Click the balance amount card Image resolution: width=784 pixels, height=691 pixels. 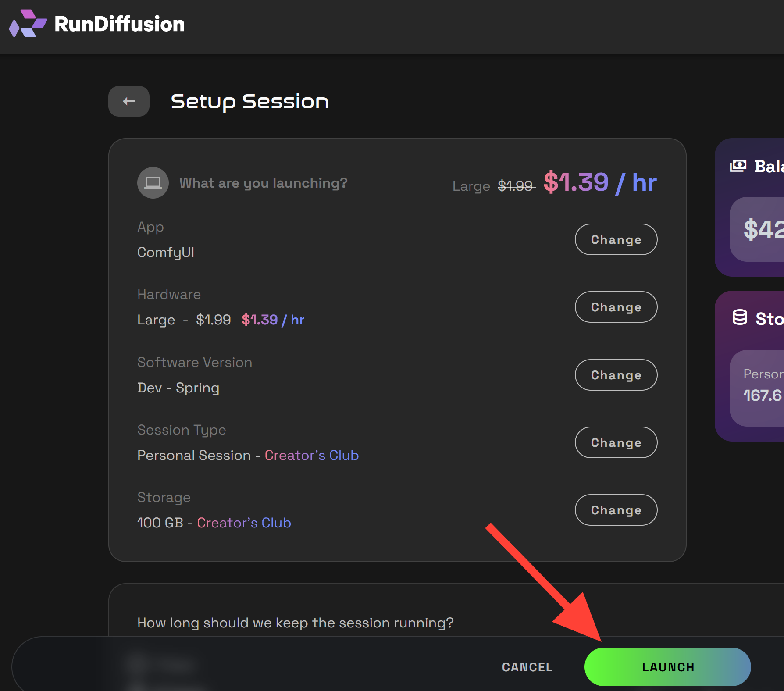point(757,229)
